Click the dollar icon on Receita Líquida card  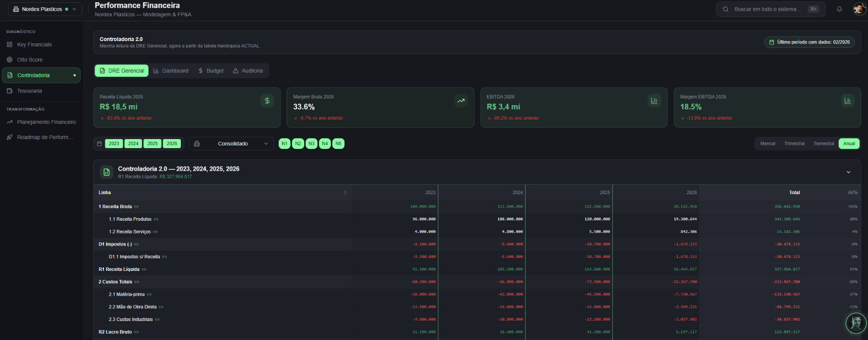coord(267,101)
